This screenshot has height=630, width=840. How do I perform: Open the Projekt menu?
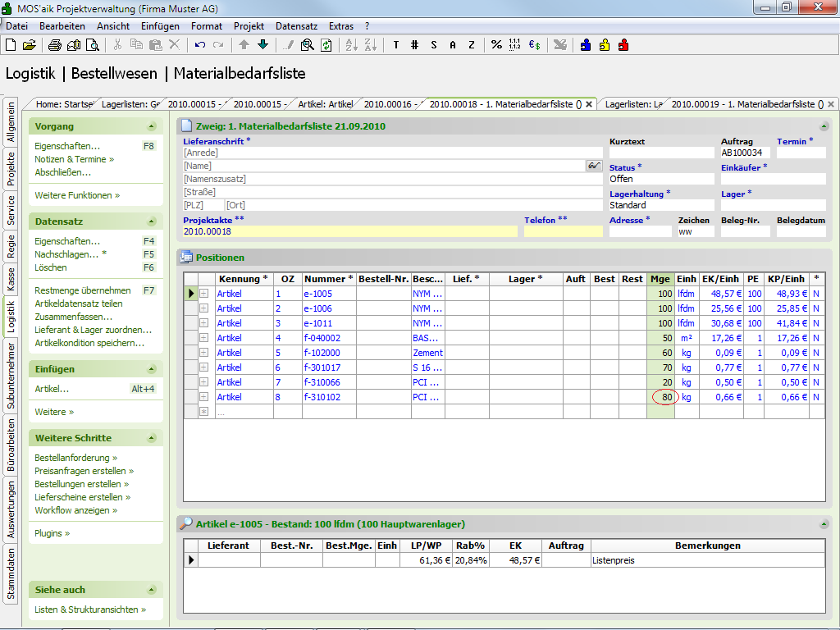pos(249,26)
